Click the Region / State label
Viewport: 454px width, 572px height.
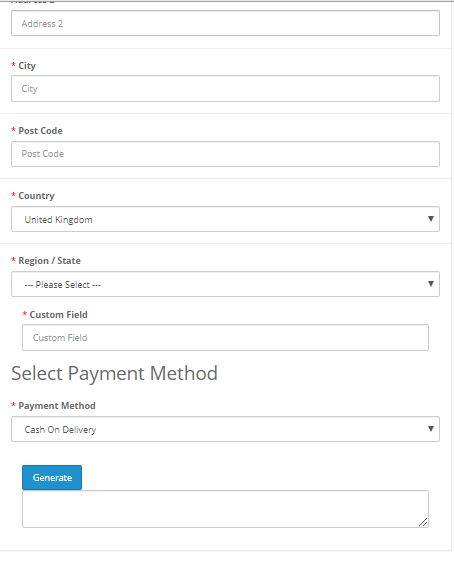[50, 261]
